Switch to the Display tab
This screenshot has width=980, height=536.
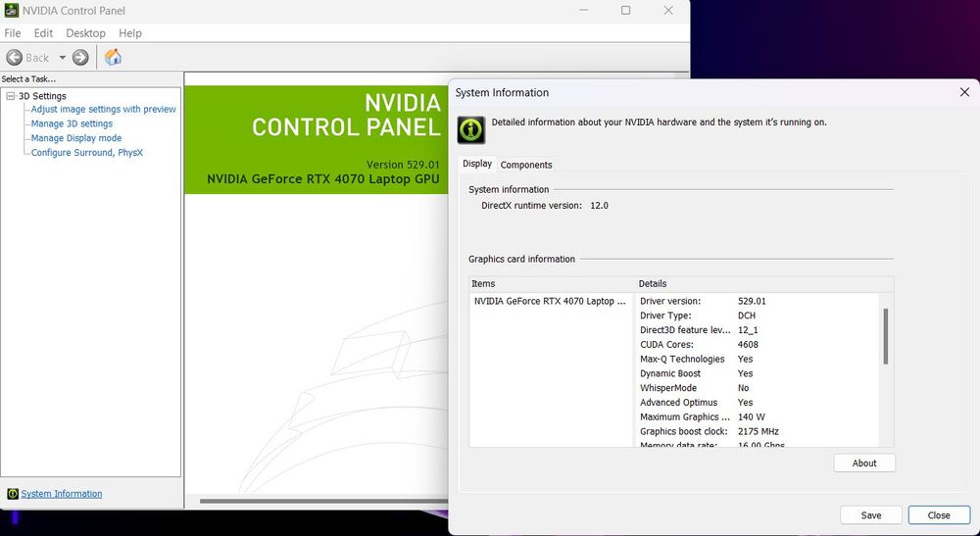[477, 164]
